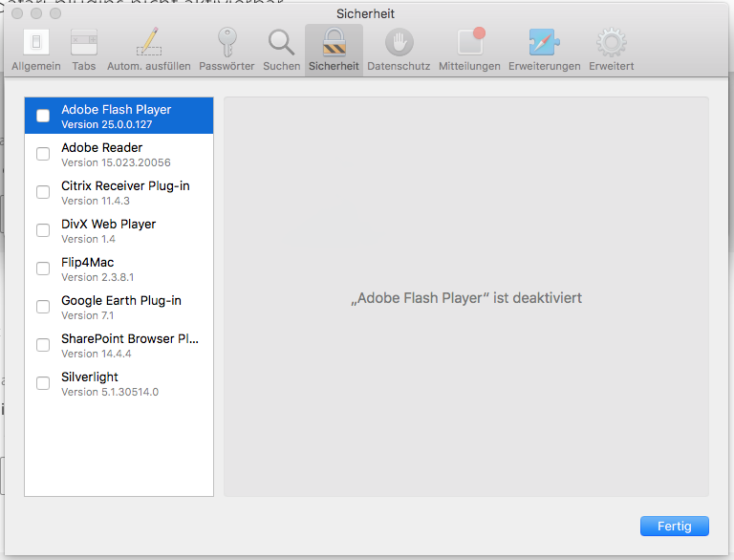Enable the Adobe Reader plug-in checkbox
Screen dimensions: 734x560
click(43, 154)
